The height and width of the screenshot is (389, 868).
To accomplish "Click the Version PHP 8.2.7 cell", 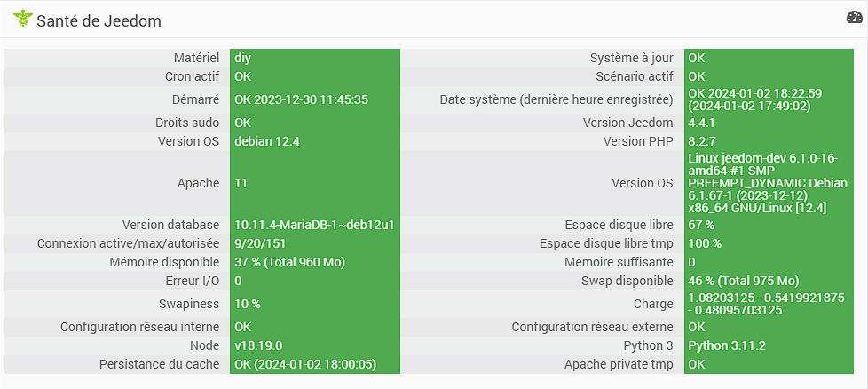I will click(769, 141).
